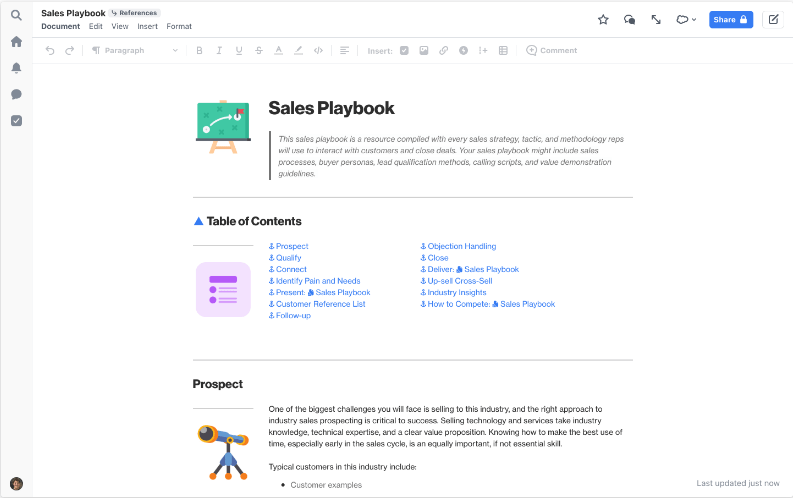Open the comments conversation icon
The width and height of the screenshot is (793, 498).
[629, 20]
